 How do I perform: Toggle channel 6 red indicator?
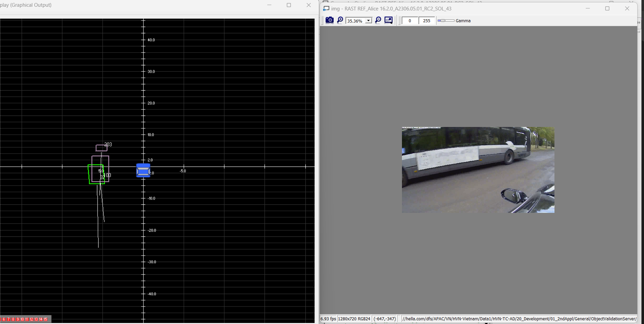(4, 319)
